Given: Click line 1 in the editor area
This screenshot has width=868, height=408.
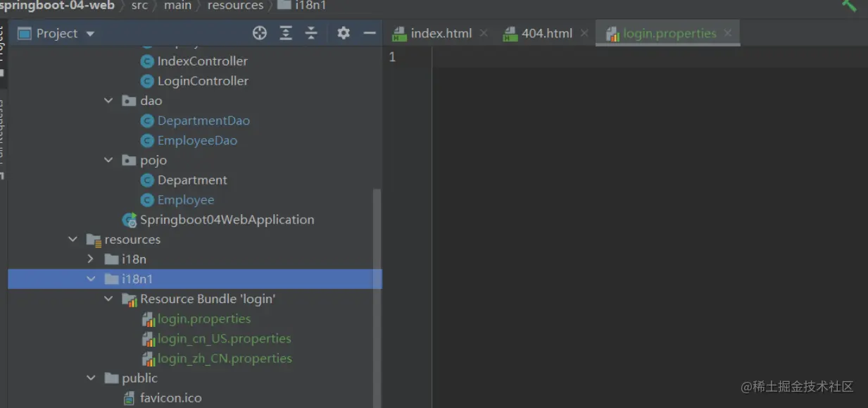Looking at the screenshot, I should tap(649, 57).
